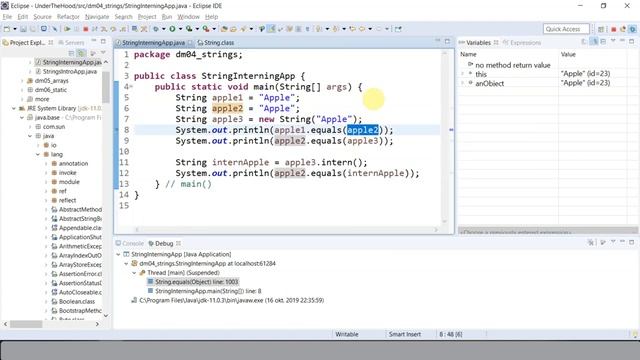Toggle Link with Editor in Project Explorer
The image size is (640, 360).
pos(82,53)
